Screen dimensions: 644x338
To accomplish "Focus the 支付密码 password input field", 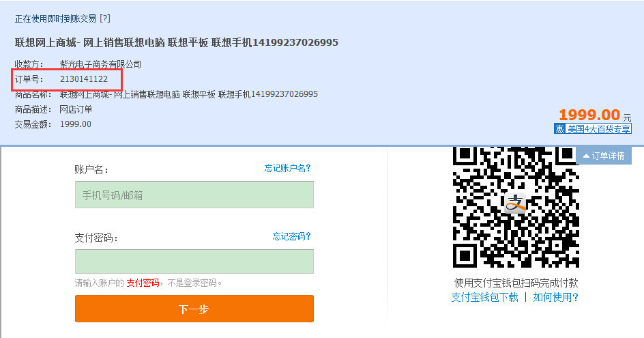I will (194, 262).
